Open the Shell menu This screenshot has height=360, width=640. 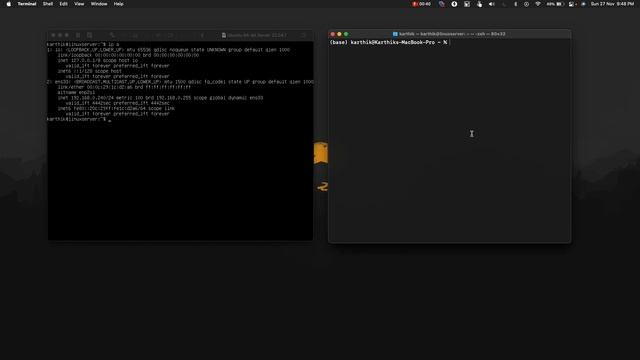point(48,4)
